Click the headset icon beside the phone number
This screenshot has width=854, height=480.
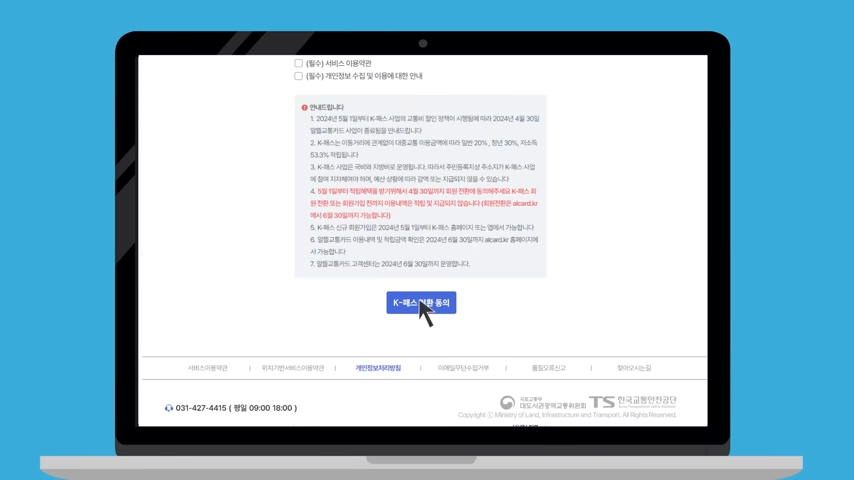click(x=169, y=408)
